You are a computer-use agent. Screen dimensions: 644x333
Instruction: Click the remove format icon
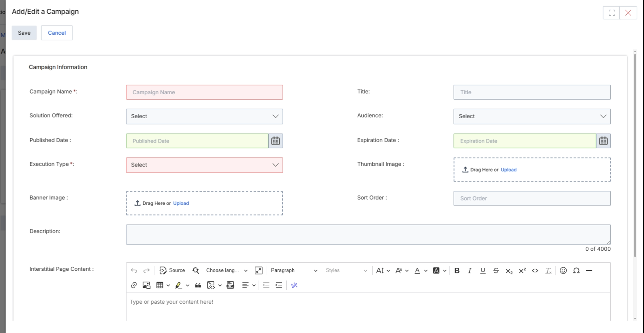pos(549,271)
